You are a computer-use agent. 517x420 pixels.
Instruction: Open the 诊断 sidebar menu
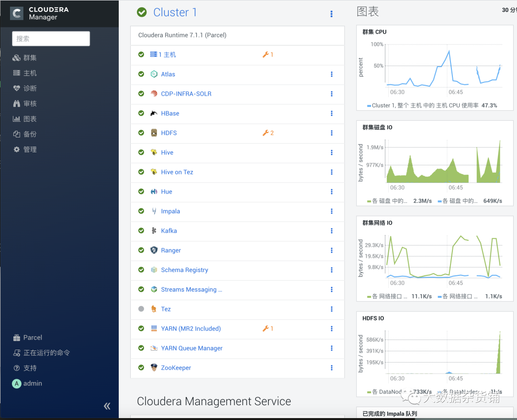coord(25,88)
